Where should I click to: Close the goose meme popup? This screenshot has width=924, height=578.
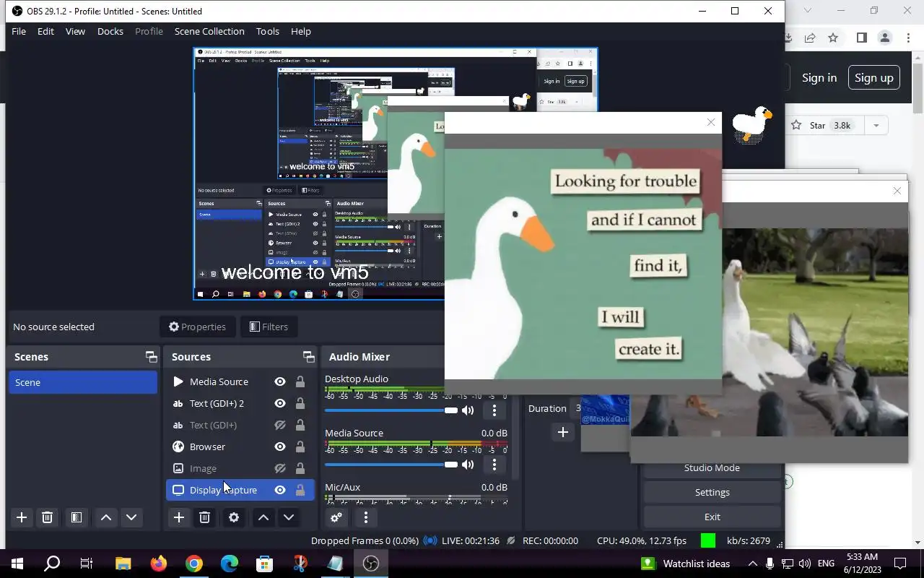point(711,122)
